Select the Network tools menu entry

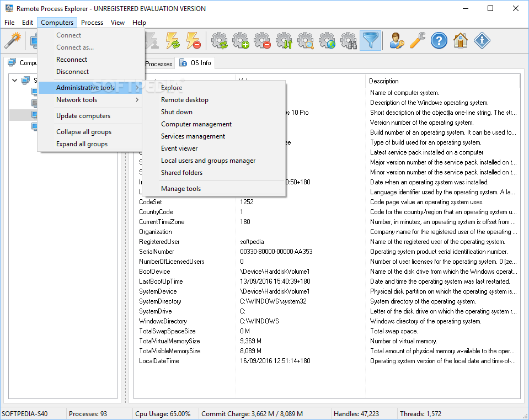[90, 99]
